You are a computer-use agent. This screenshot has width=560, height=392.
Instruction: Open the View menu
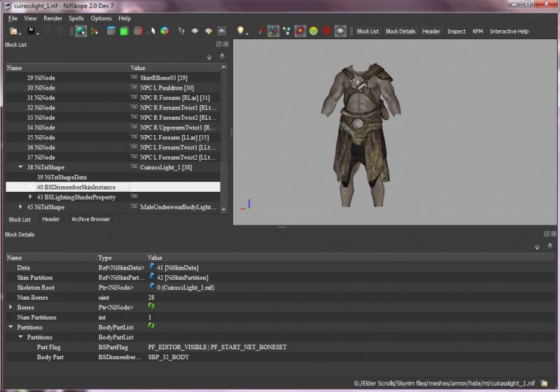click(x=30, y=18)
